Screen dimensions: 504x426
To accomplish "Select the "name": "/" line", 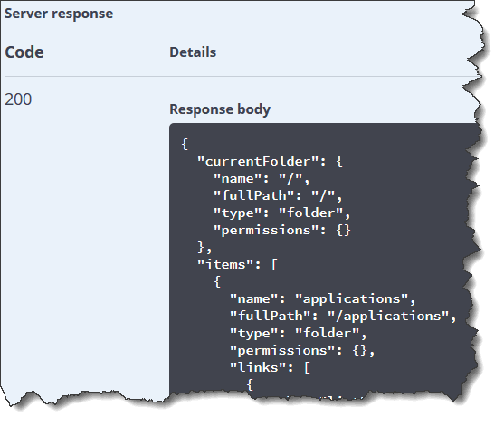I will click(x=262, y=178).
